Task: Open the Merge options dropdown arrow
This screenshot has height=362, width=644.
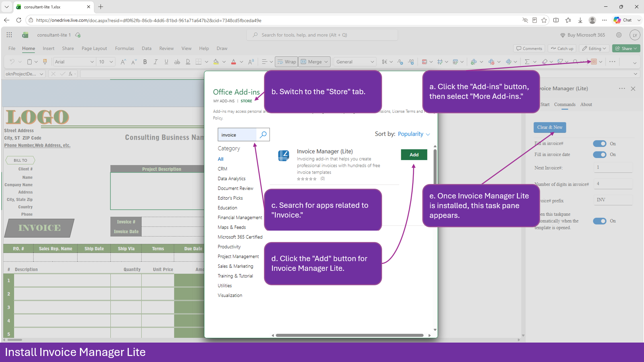Action: tap(326, 62)
